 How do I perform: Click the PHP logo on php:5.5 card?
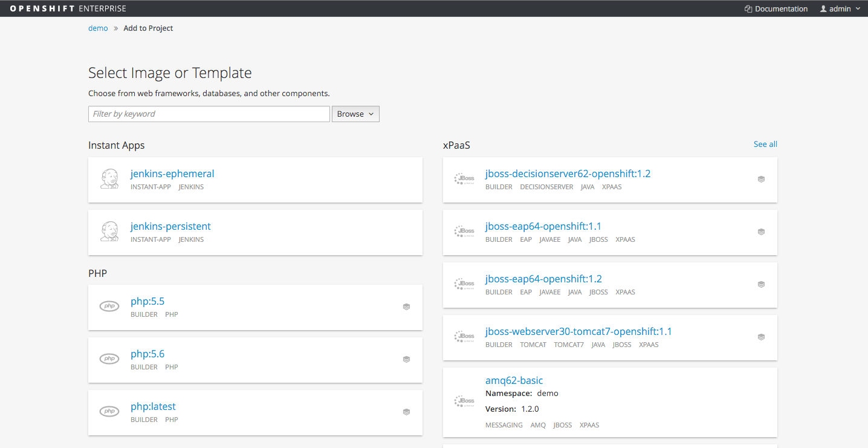[x=109, y=307]
